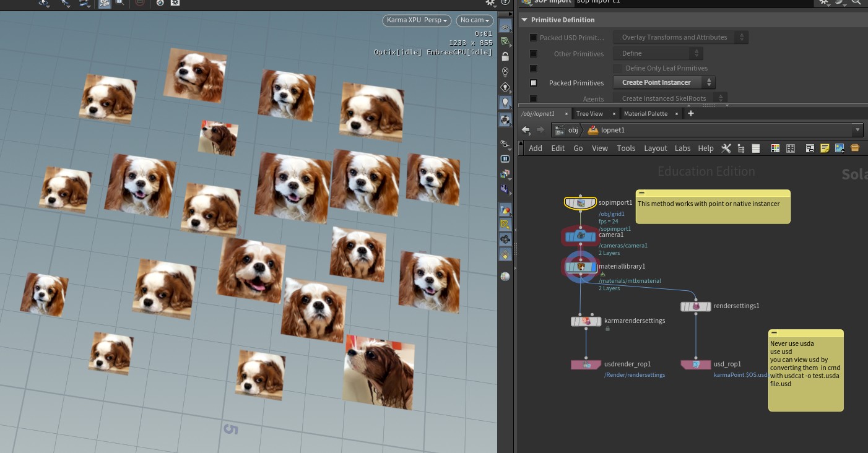
Task: Click the network box icon in toolbar
Action: pos(810,149)
